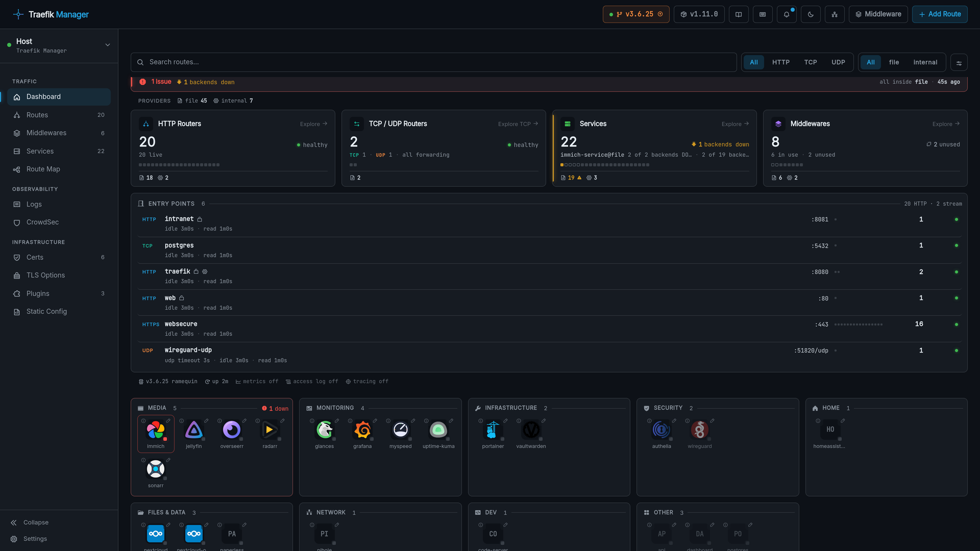This screenshot has width=980, height=551.
Task: Open Static Config in the sidebar
Action: click(59, 312)
